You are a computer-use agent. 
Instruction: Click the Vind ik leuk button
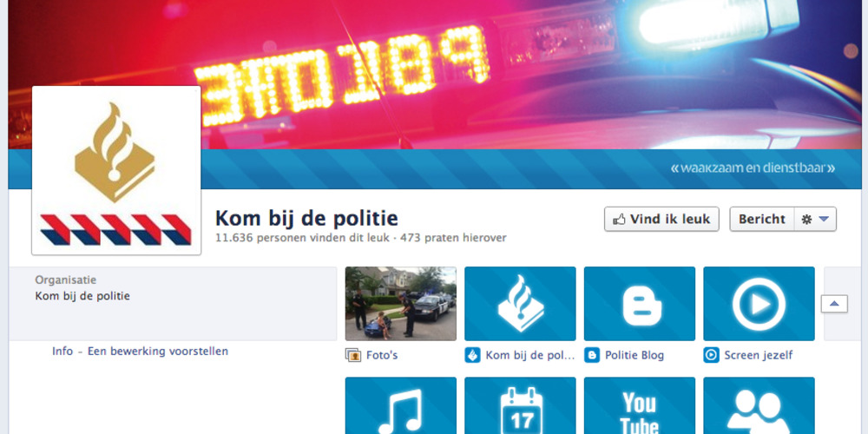(661, 220)
